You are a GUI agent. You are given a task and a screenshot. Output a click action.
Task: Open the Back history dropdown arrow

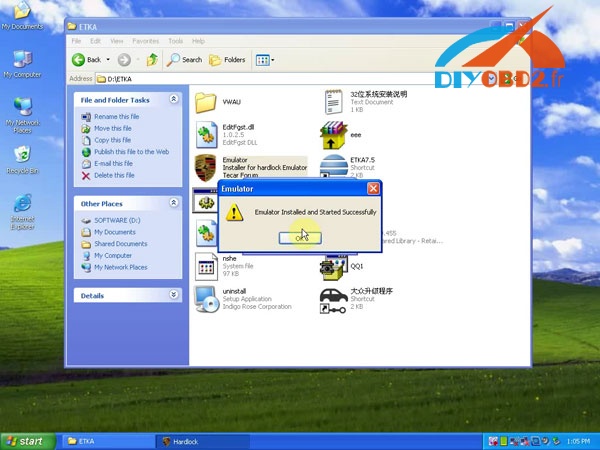108,60
